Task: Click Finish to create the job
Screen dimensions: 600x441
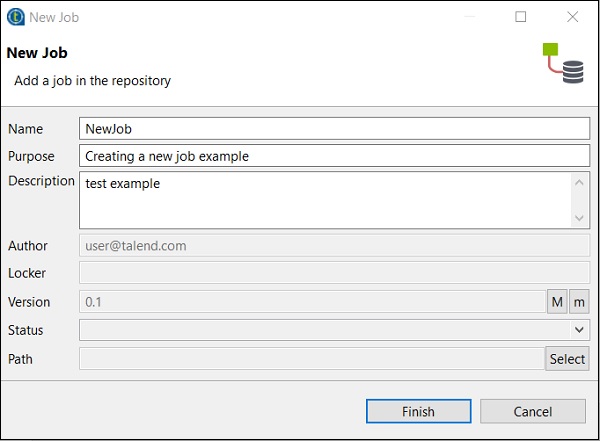Action: coord(418,411)
